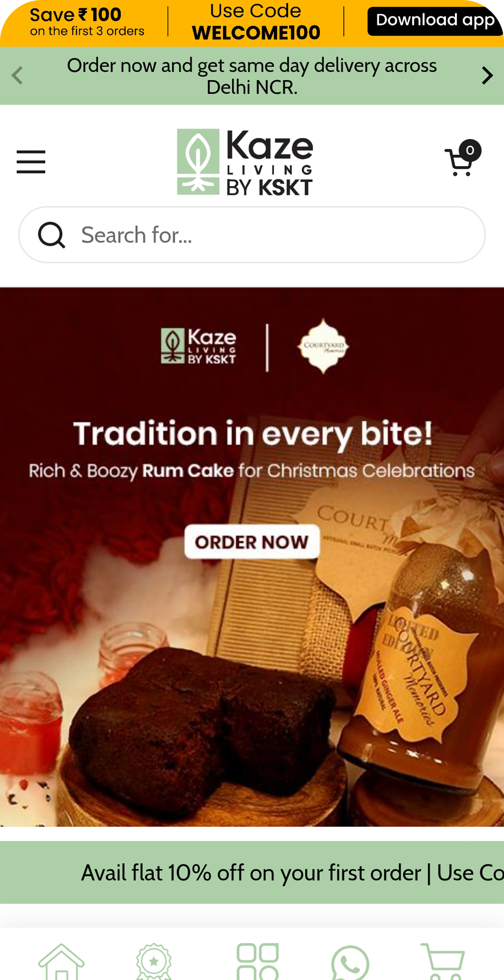Click the Save ₹100 on first 3 orders offer
The height and width of the screenshot is (980, 504).
click(87, 22)
